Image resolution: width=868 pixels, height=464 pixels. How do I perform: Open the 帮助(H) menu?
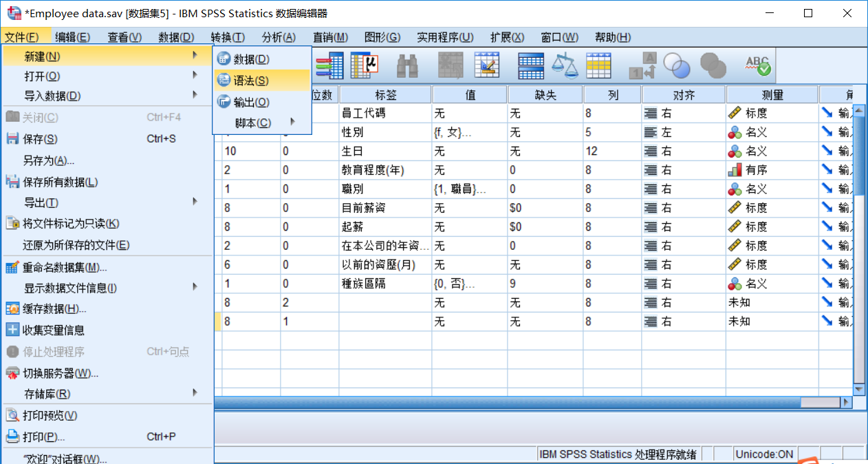coord(613,37)
